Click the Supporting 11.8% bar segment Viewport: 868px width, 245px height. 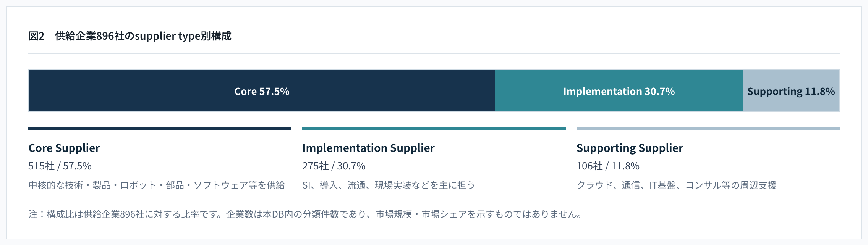[791, 91]
